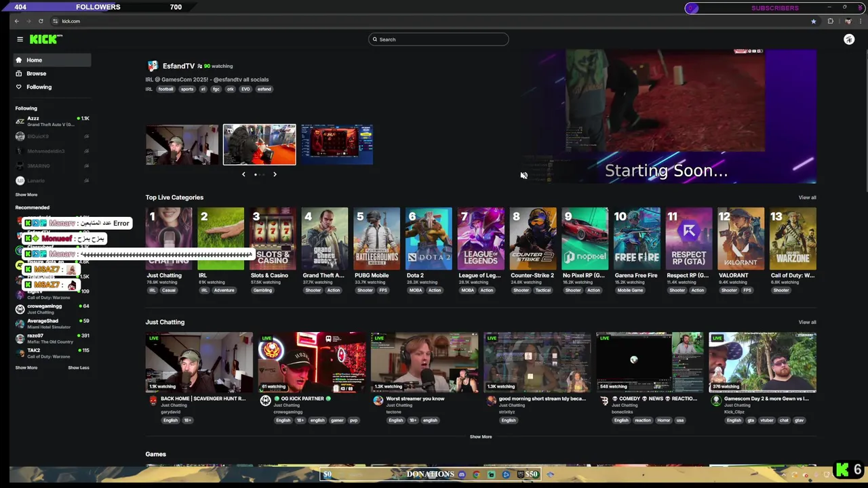Viewport: 868px width, 488px height.
Task: Open Chrome from the taskbar
Action: (x=476, y=474)
